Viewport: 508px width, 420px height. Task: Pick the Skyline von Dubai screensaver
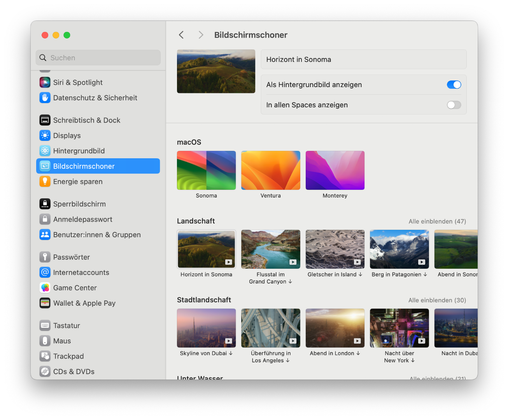pos(206,328)
